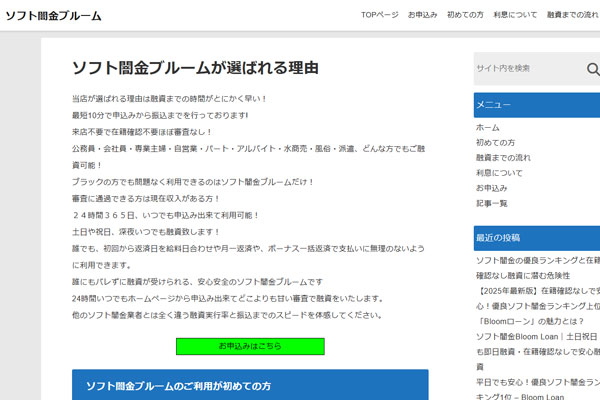600x400 pixels.
Task: Click the メニュー sidebar header
Action: click(x=537, y=105)
